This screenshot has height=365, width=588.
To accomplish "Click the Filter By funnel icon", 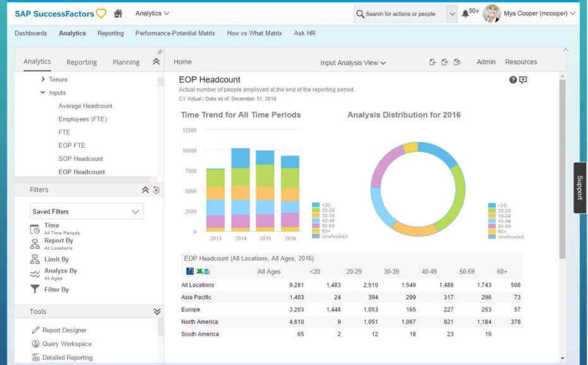I will 35,289.
